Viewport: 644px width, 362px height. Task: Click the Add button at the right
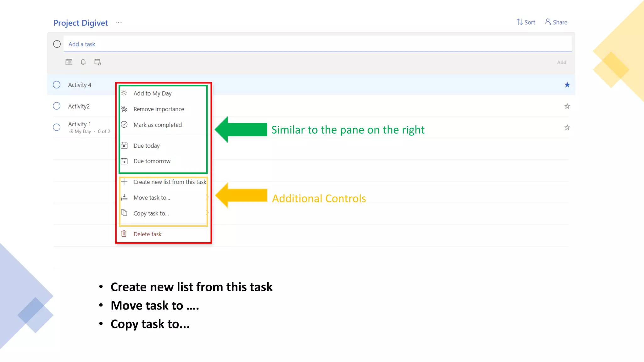click(562, 62)
